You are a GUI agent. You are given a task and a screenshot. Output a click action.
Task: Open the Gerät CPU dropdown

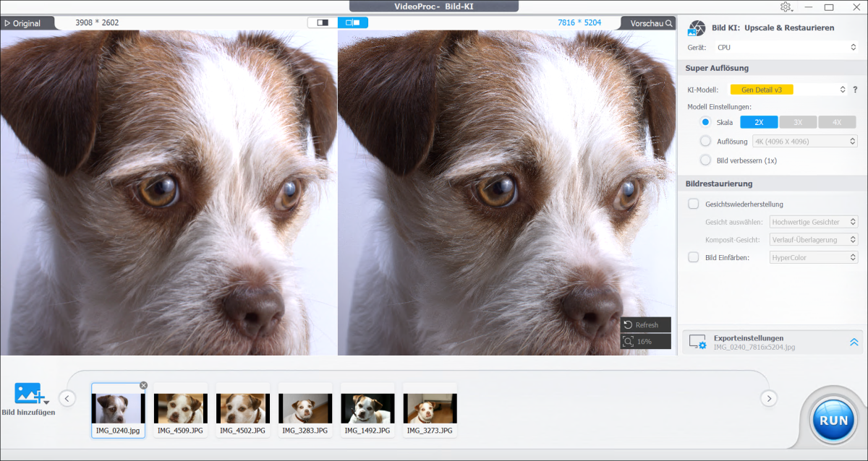786,47
